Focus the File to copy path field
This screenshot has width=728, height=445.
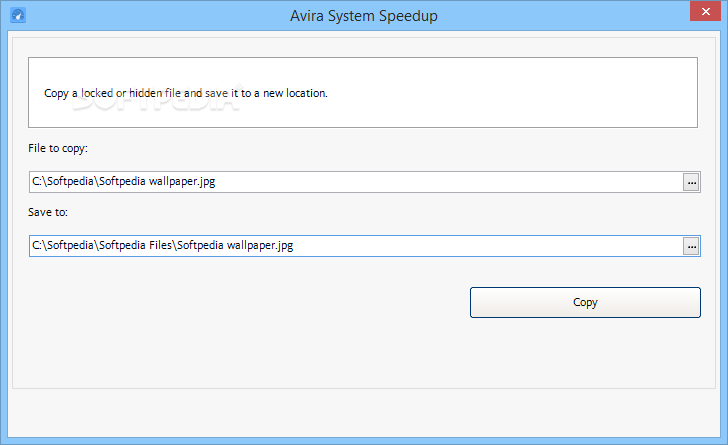[x=356, y=182]
